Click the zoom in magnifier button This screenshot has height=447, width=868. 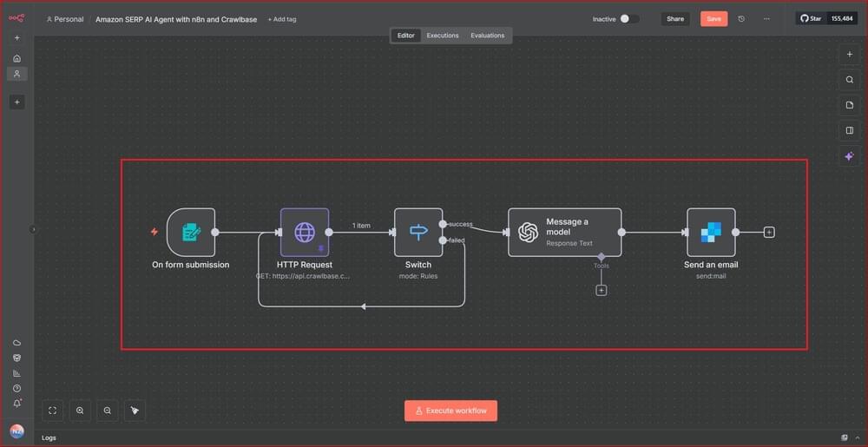pyautogui.click(x=80, y=411)
